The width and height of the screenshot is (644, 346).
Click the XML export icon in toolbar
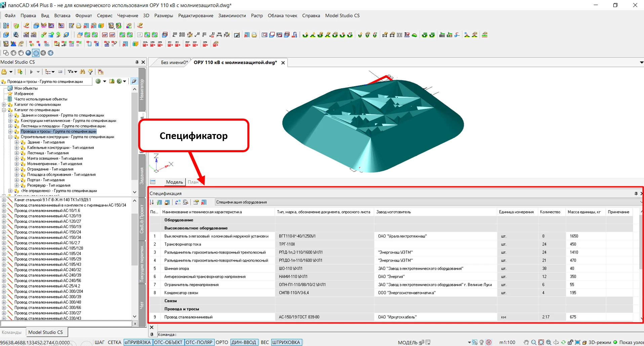click(145, 44)
